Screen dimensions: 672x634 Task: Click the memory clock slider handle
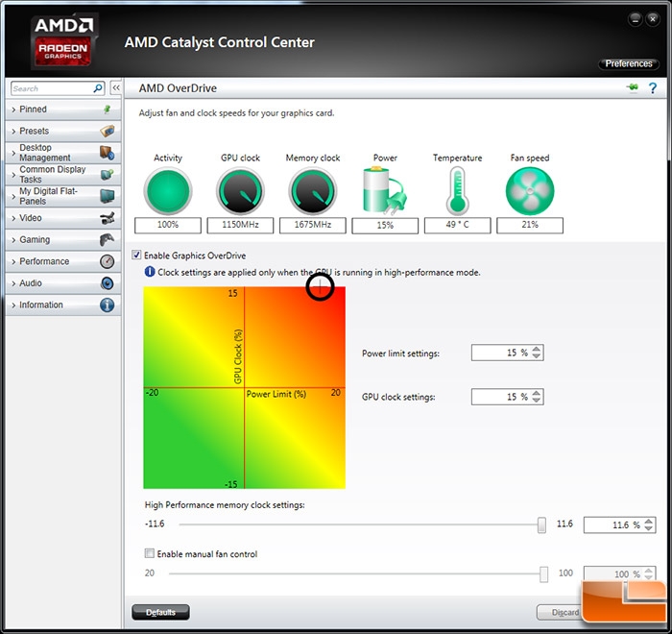pyautogui.click(x=541, y=524)
